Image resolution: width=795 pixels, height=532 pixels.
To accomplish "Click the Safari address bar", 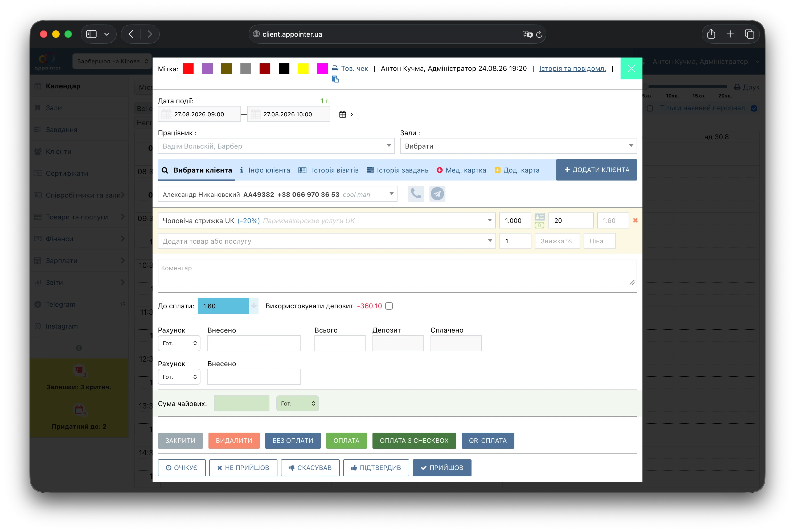I will point(397,34).
